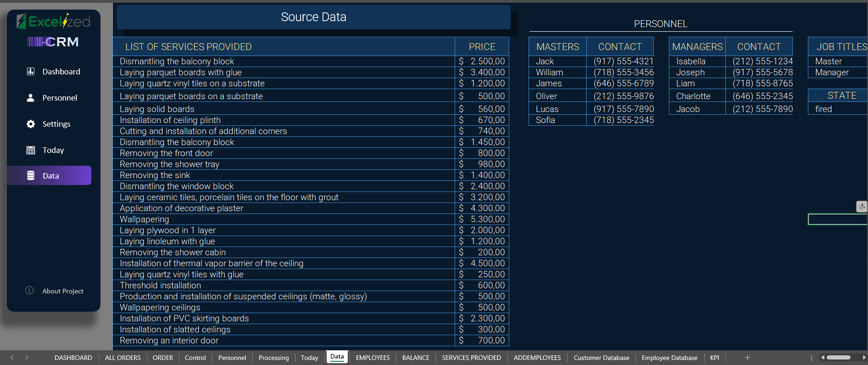868x365 pixels.
Task: Click the Data database icon
Action: tap(31, 175)
